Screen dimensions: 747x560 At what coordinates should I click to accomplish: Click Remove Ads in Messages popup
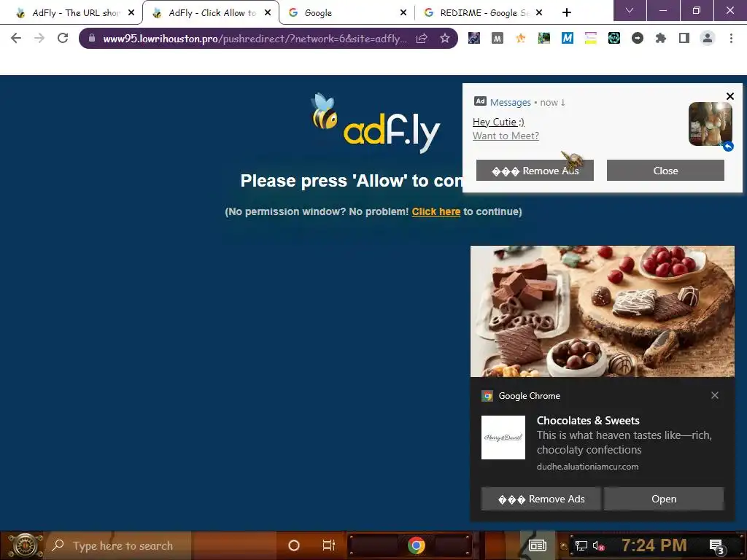(x=535, y=171)
